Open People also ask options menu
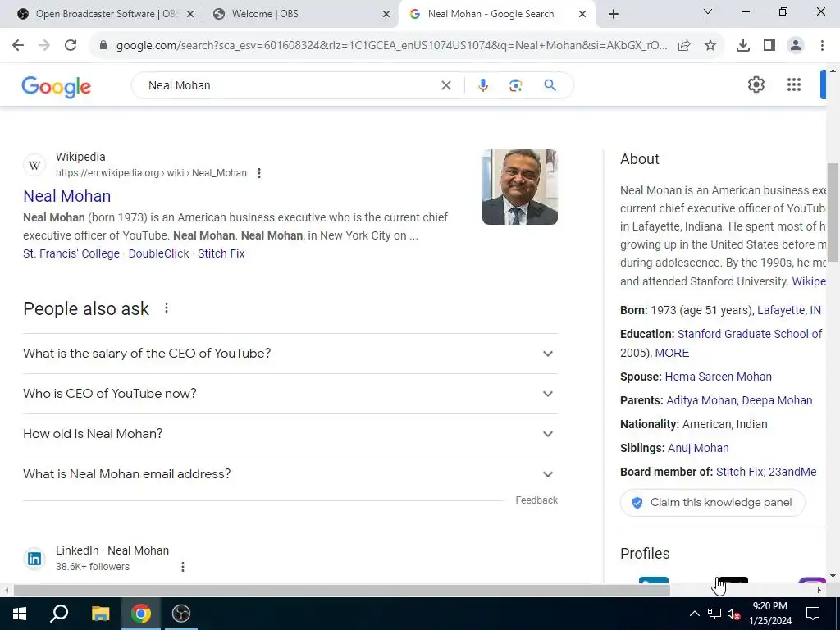 pos(166,308)
